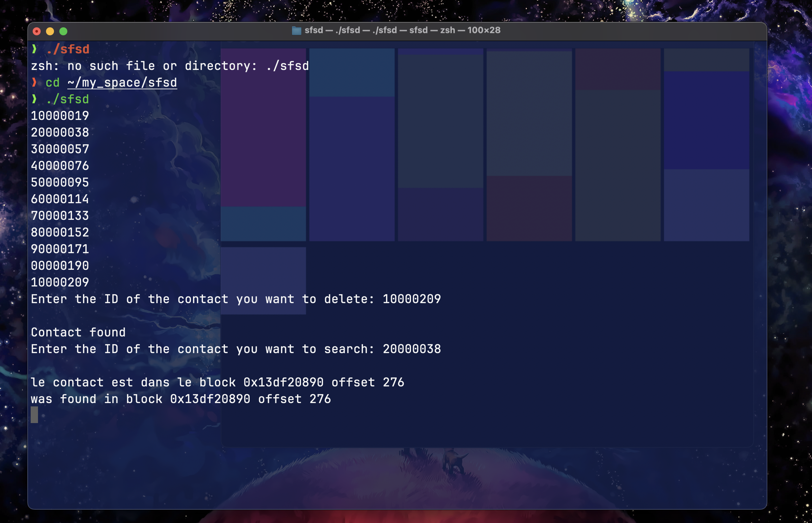Click the delete ID value 10000209

coord(411,299)
